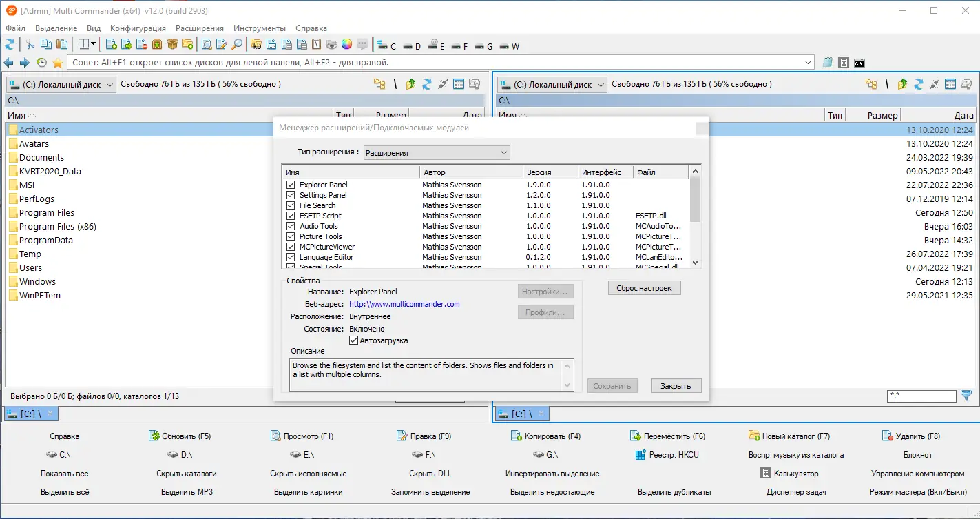Click the magnifier search icon in toolbar
Viewport: 980px width, 519px height.
coord(236,45)
